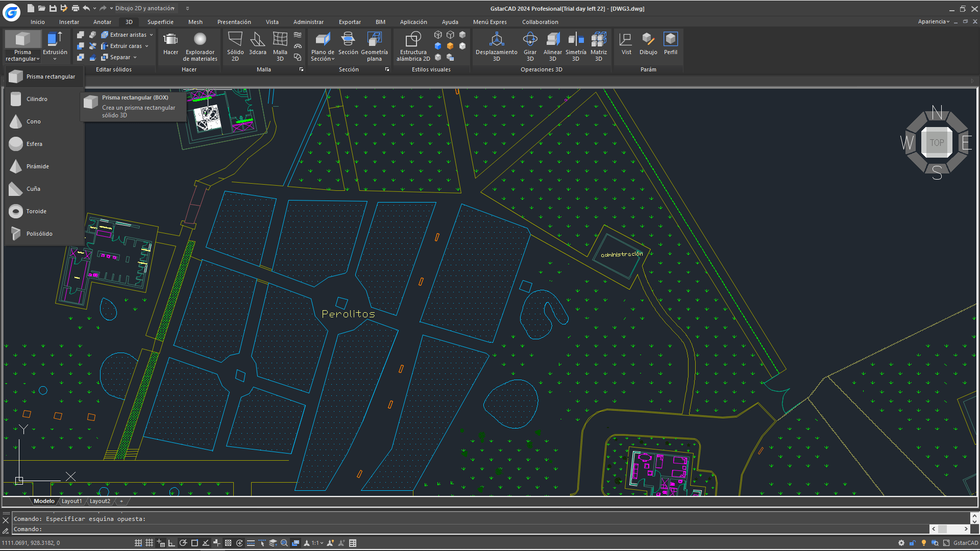Click the Extrusión tool icon

coord(55,40)
